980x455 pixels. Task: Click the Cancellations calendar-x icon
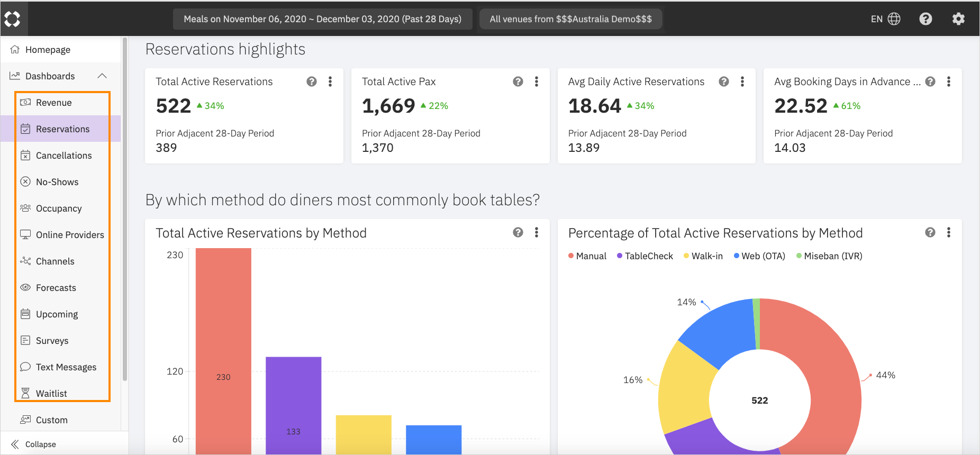tap(25, 155)
